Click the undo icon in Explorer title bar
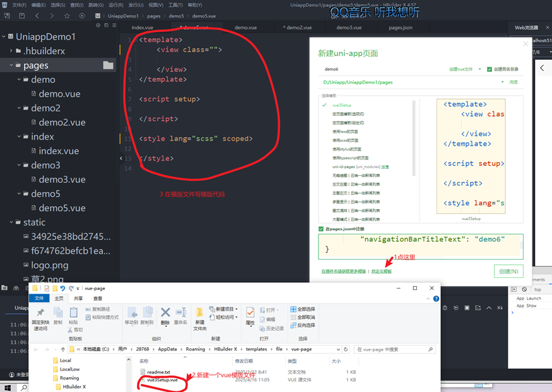 coord(62,288)
